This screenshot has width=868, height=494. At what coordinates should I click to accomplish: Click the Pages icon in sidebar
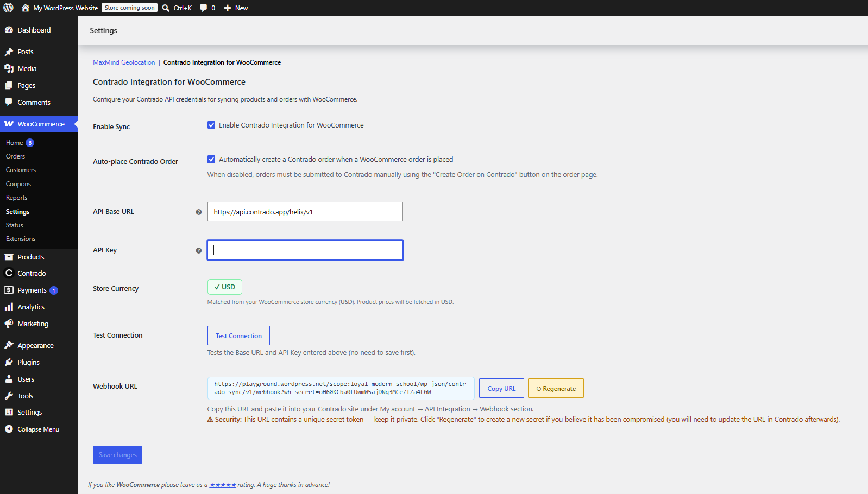tap(9, 85)
